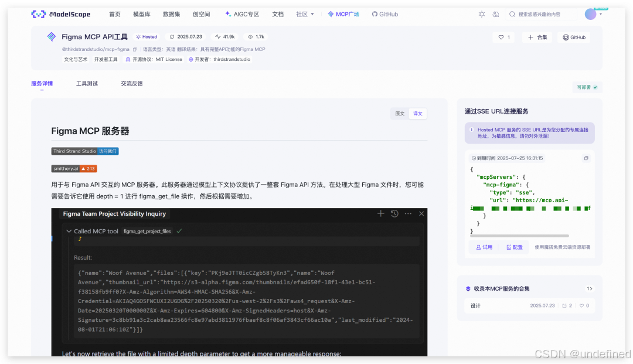Toggle the light/dark theme sun icon
The width and height of the screenshot is (633, 364).
(482, 14)
